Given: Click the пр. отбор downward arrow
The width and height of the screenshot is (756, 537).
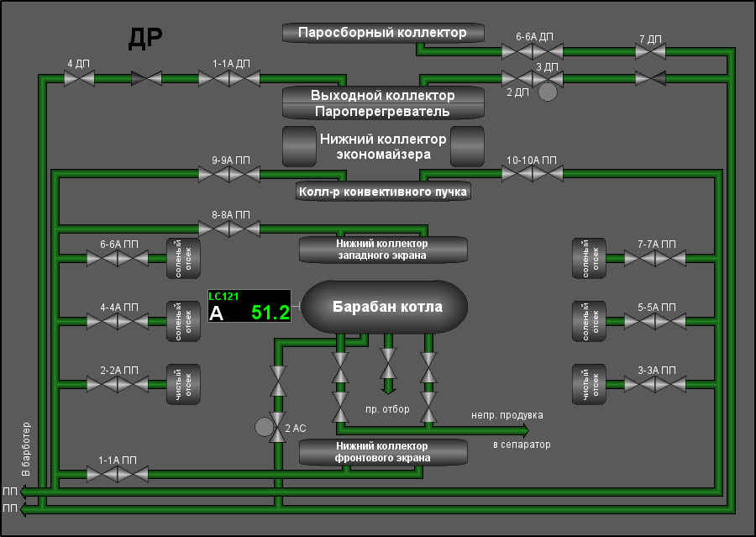Looking at the screenshot, I should [388, 387].
